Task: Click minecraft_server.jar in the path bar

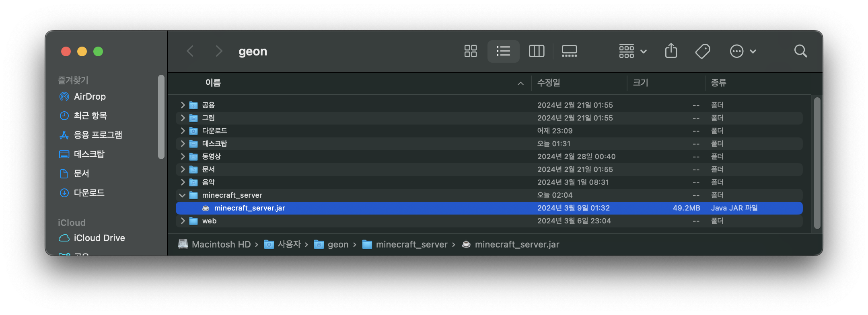Action: 510,244
